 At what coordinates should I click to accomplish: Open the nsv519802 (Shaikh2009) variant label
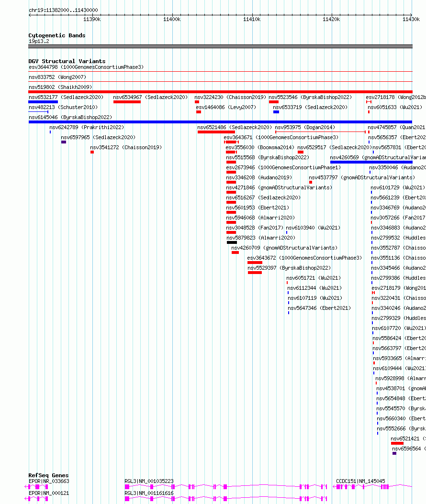(x=60, y=87)
